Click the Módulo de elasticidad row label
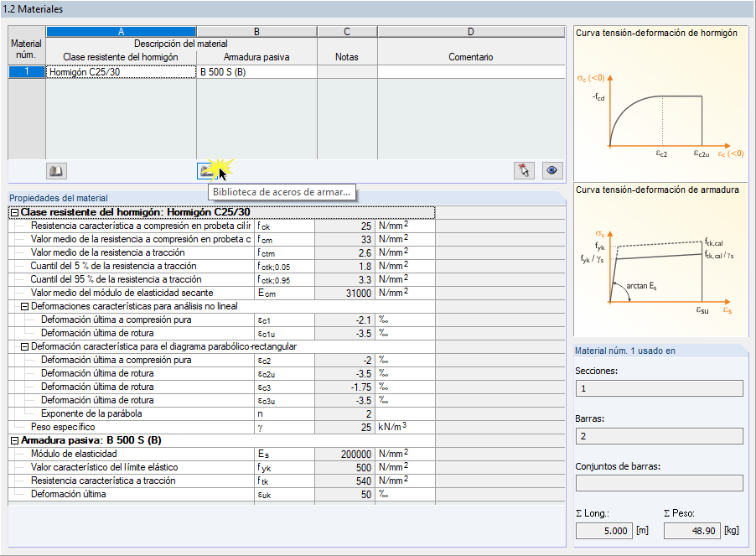 74,454
